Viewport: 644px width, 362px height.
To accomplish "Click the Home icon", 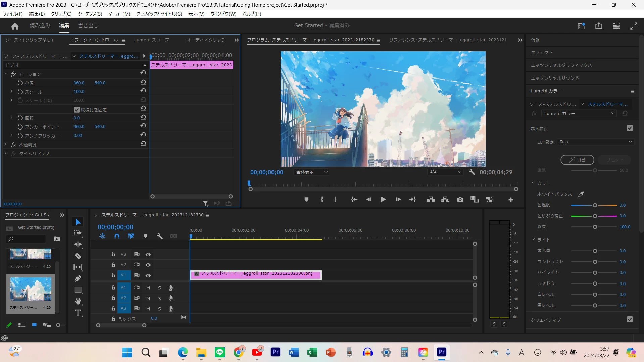I will click(15, 26).
